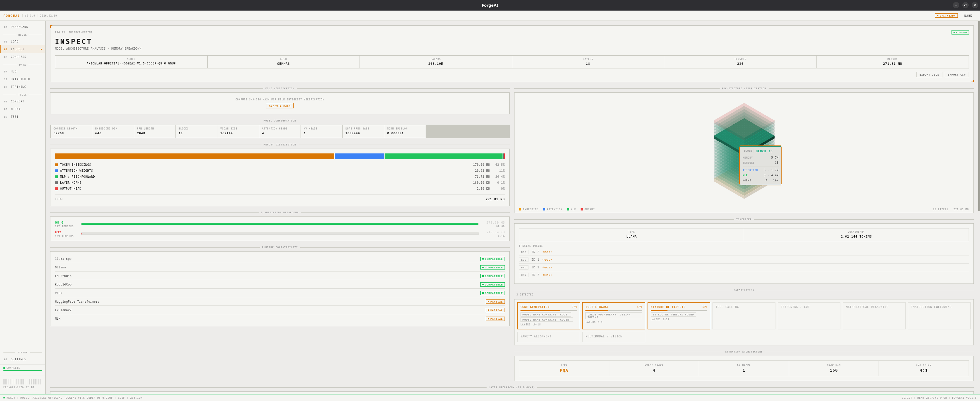Viewport: 980px width, 401px height.
Task: Select the Multimodal / Vision card
Action: 613,337
